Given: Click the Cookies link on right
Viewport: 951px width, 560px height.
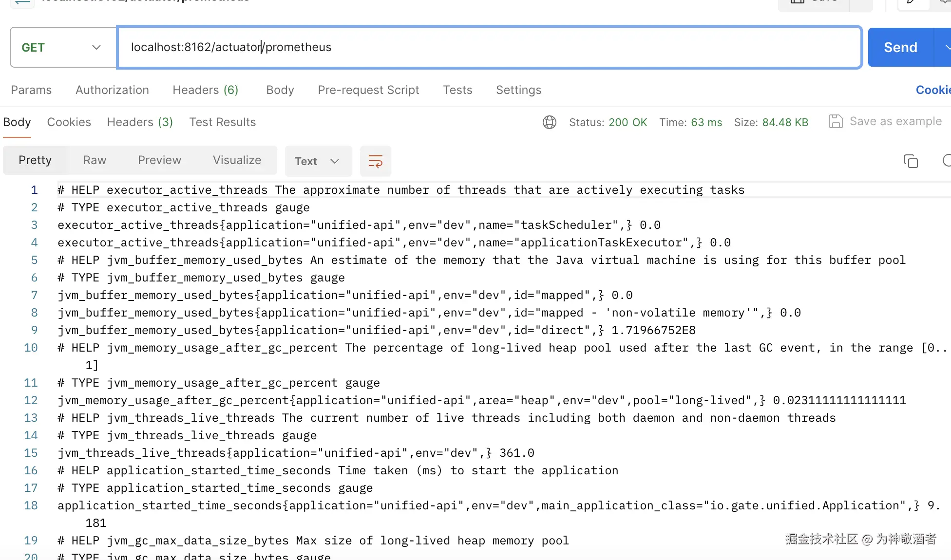Looking at the screenshot, I should (x=932, y=90).
